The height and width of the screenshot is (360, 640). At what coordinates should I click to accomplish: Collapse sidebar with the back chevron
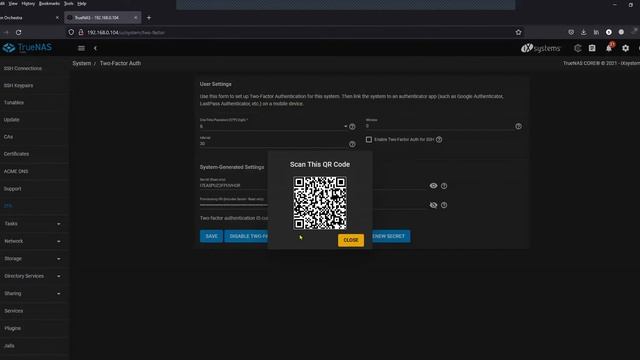96,48
